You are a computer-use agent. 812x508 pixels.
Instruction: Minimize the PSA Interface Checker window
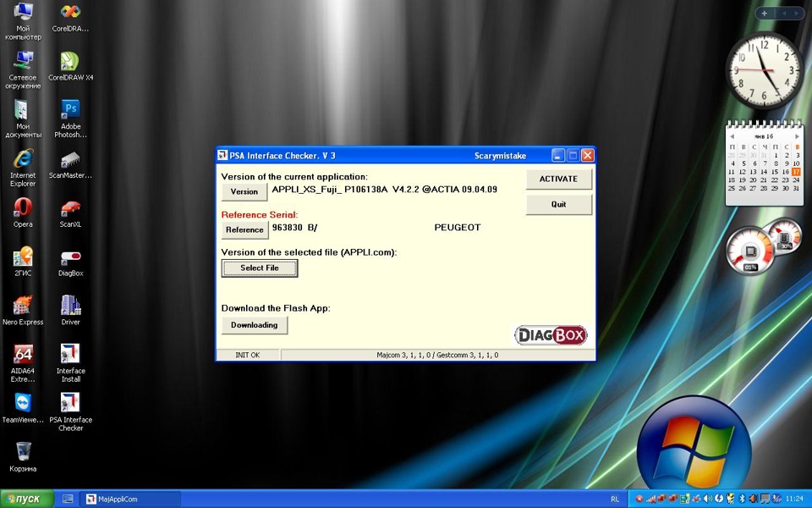(557, 156)
